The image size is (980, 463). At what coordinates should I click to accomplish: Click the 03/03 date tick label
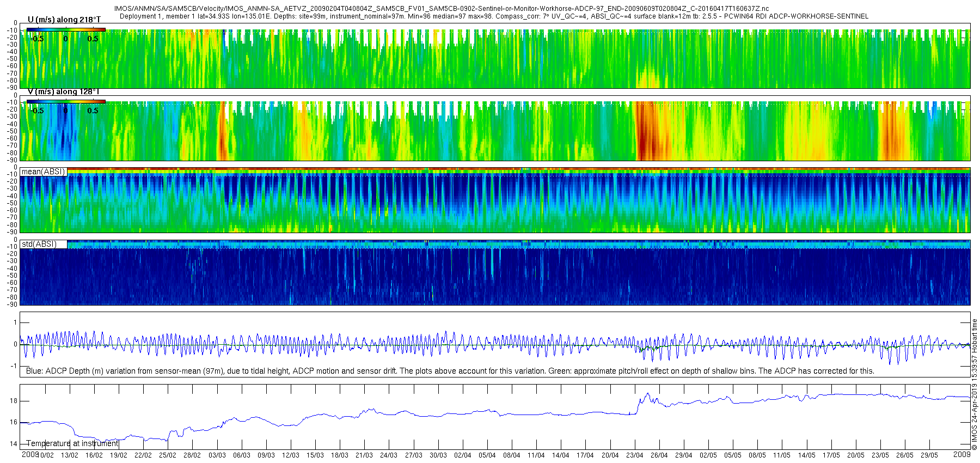[217, 455]
